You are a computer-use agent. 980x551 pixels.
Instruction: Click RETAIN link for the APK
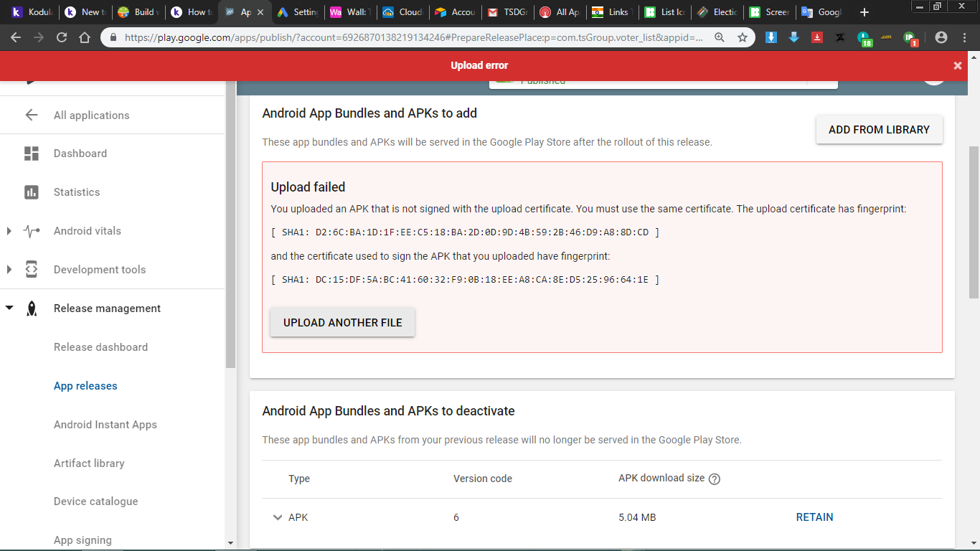(x=814, y=517)
